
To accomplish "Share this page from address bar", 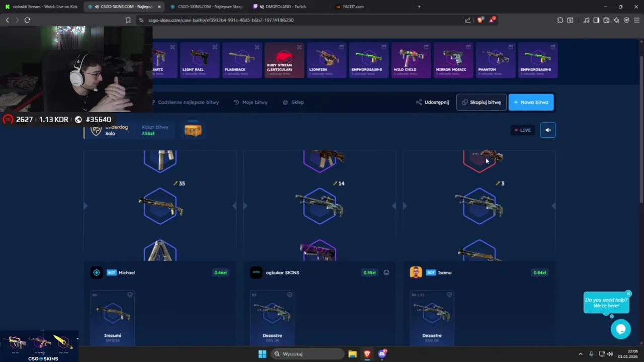I will (x=468, y=20).
